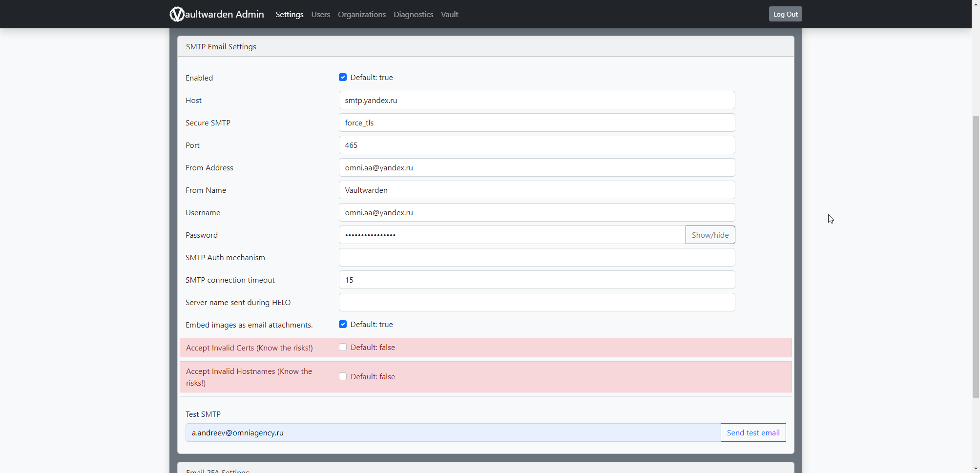Click the 'Secure SMTP' label text
The width and height of the screenshot is (980, 473).
click(x=208, y=123)
